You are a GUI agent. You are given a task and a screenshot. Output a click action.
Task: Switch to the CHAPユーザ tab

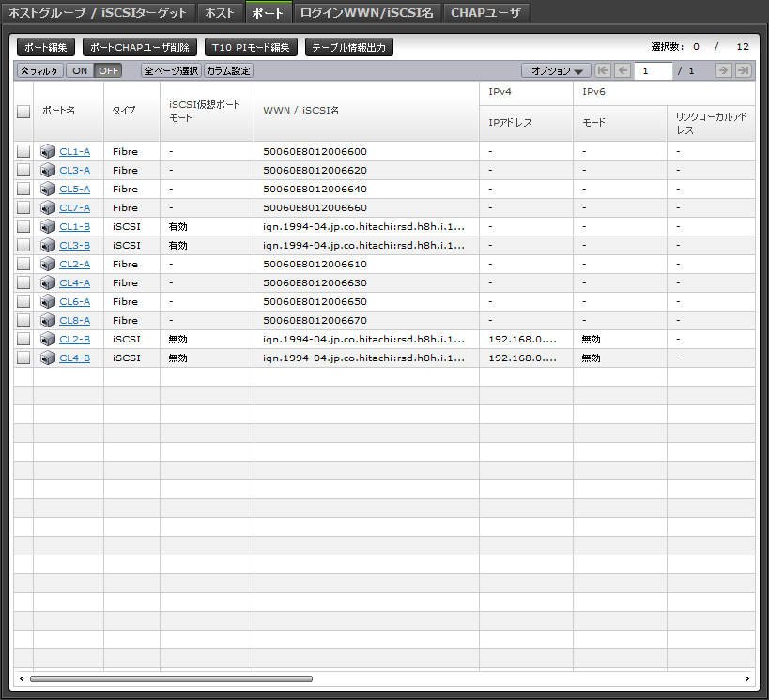485,12
